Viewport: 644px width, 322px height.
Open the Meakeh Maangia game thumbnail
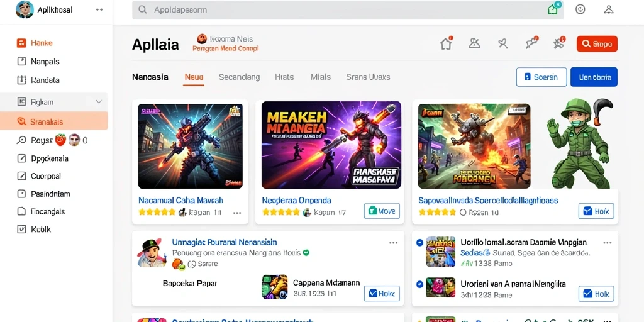click(x=331, y=145)
